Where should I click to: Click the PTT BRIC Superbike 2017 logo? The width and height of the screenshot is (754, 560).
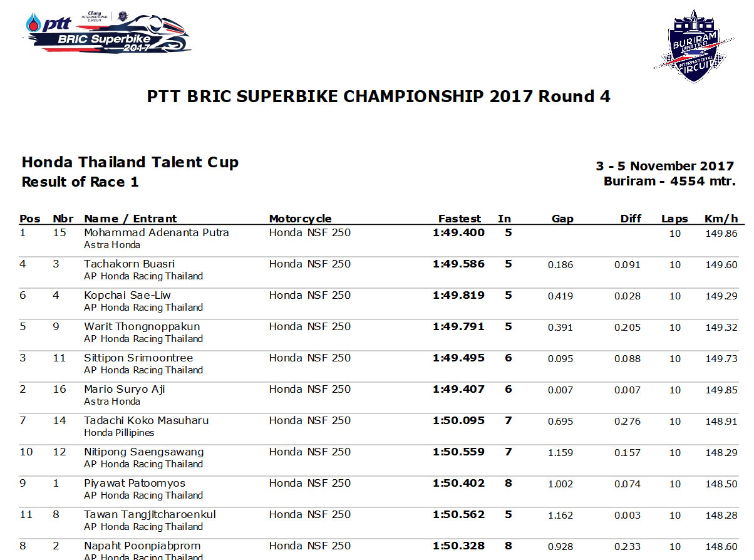point(108,32)
